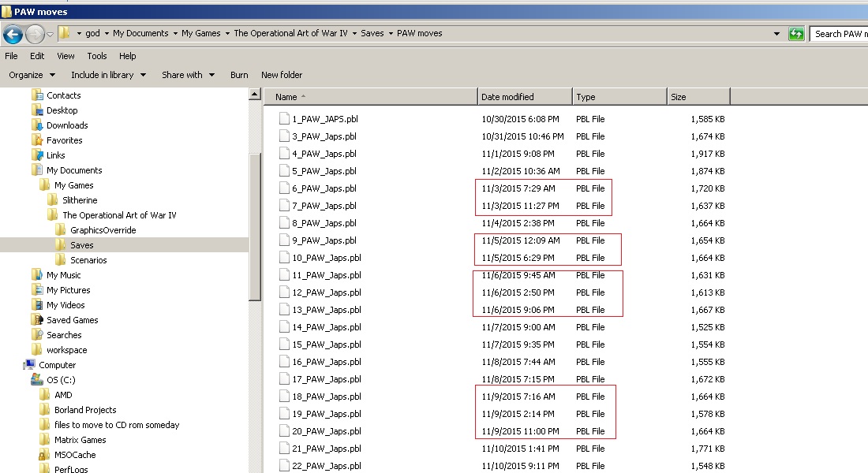Select the locked MSOCache folder icon

(x=43, y=455)
